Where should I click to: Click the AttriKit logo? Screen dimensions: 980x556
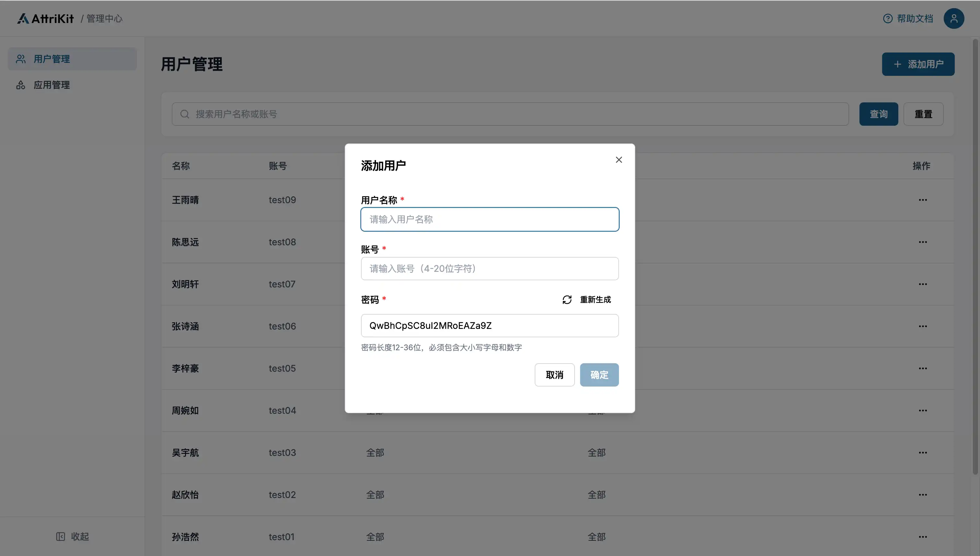[x=45, y=18]
